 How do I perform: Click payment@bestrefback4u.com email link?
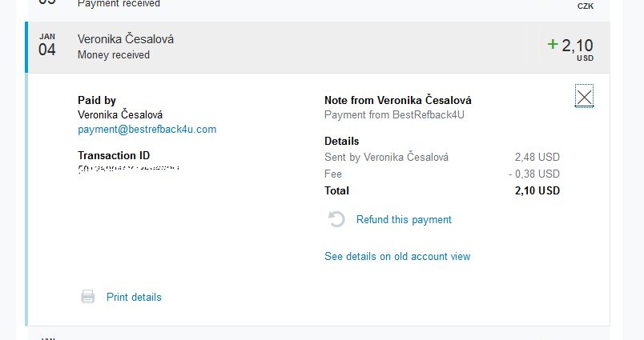pos(147,129)
